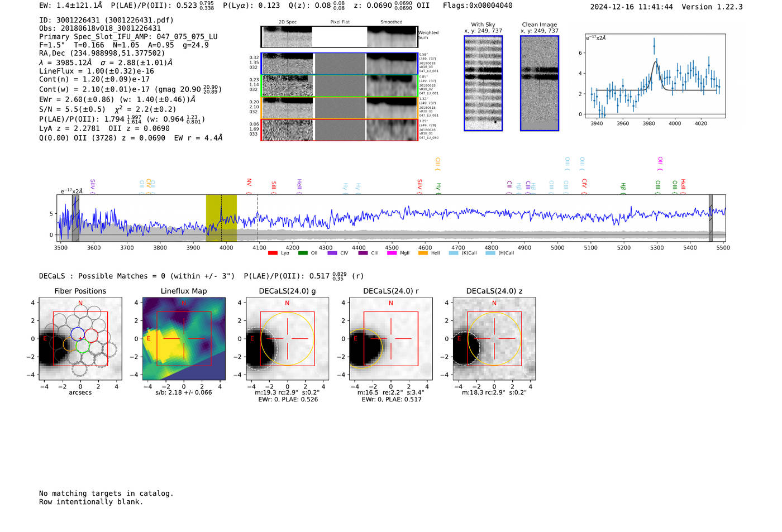Click the green OII legend swatch

pyautogui.click(x=303, y=253)
